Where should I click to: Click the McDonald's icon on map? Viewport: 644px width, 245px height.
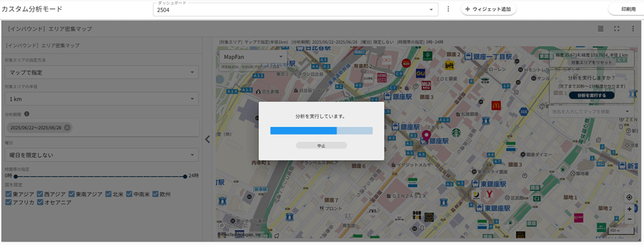pos(496,106)
